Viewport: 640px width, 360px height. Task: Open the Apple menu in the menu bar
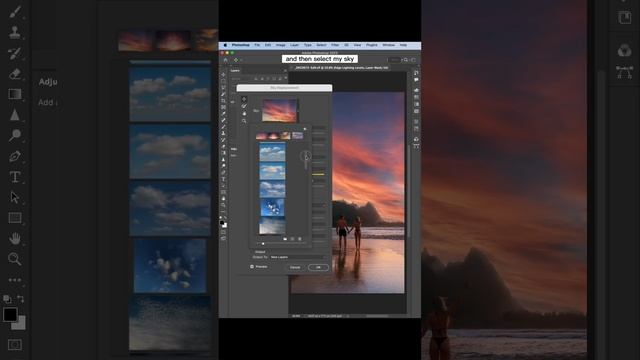click(225, 45)
